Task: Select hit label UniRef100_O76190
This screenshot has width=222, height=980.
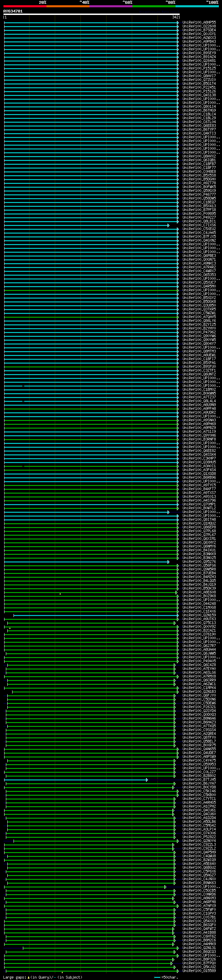Action: pyautogui.click(x=199, y=634)
